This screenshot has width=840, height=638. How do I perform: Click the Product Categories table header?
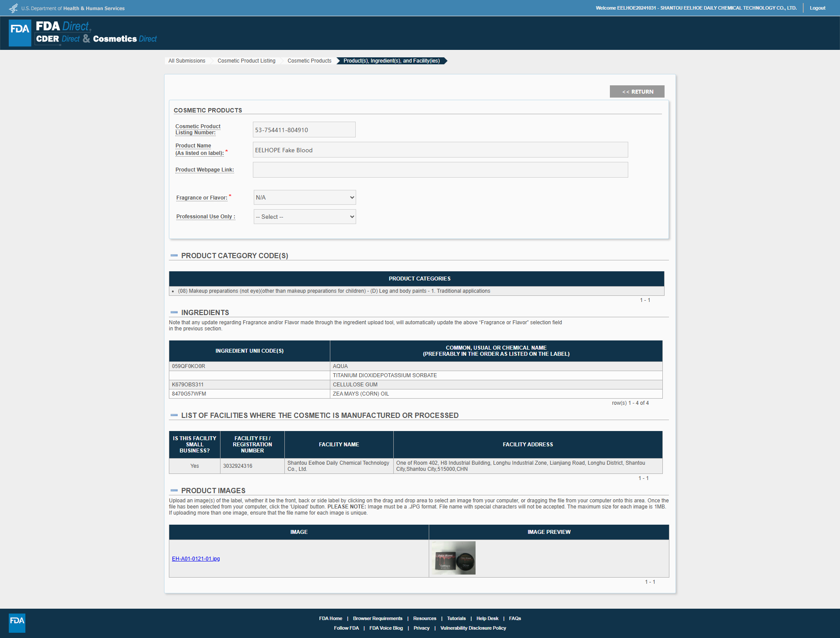click(x=416, y=279)
